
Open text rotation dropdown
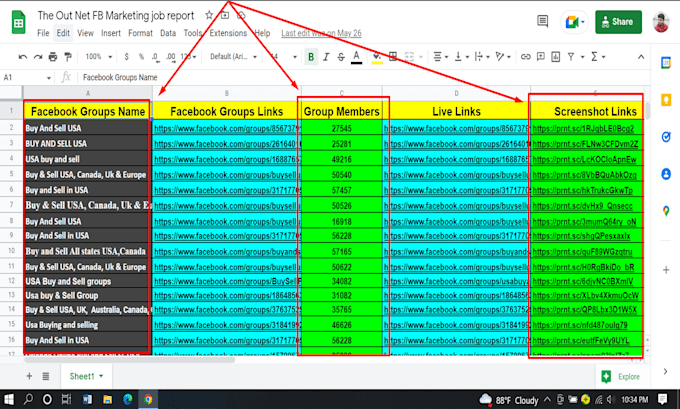coord(503,57)
